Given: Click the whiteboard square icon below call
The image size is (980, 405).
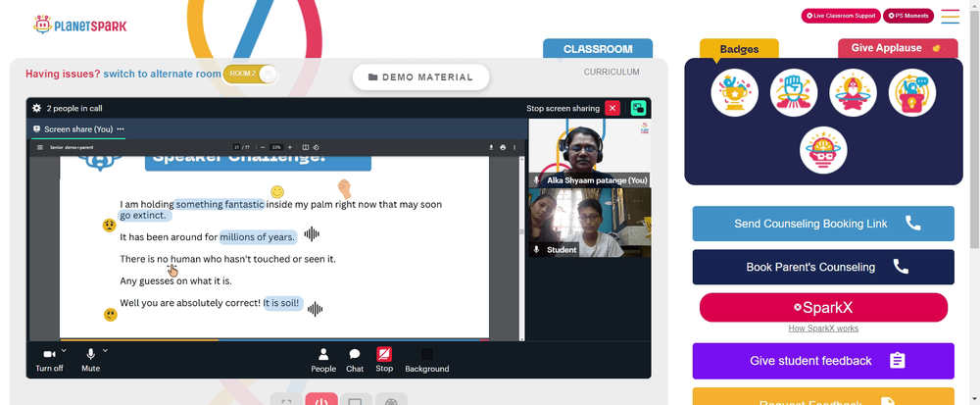Looking at the screenshot, I should (x=357, y=400).
